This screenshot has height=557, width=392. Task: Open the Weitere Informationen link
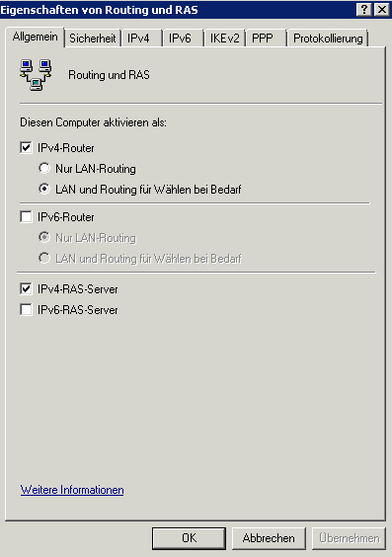pyautogui.click(x=72, y=490)
